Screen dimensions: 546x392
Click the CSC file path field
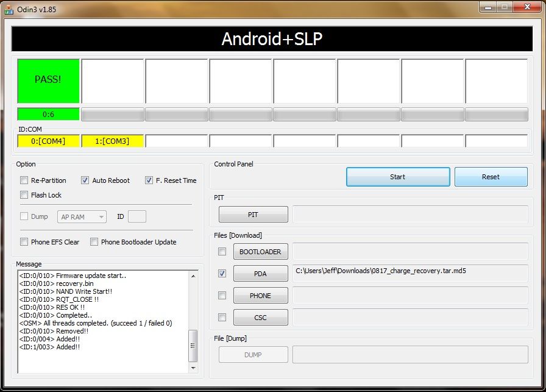[x=410, y=317]
